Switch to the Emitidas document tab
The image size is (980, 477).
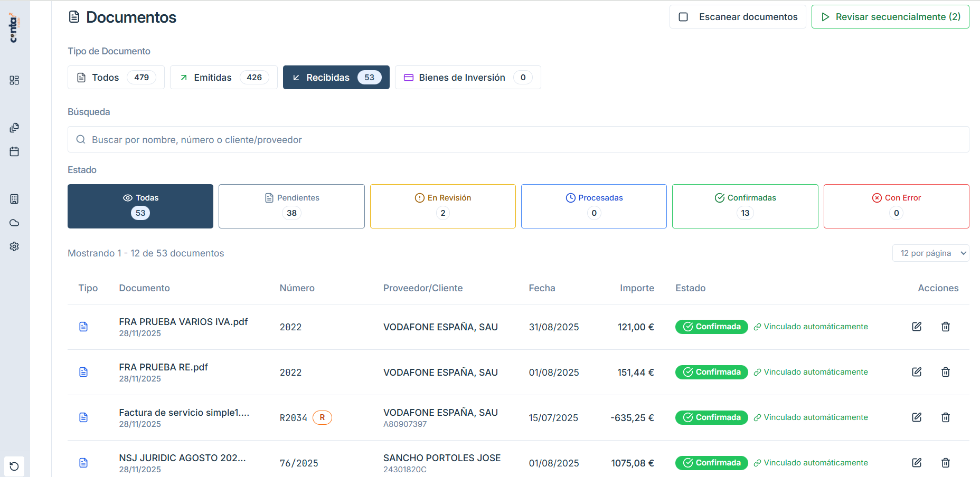coord(223,78)
